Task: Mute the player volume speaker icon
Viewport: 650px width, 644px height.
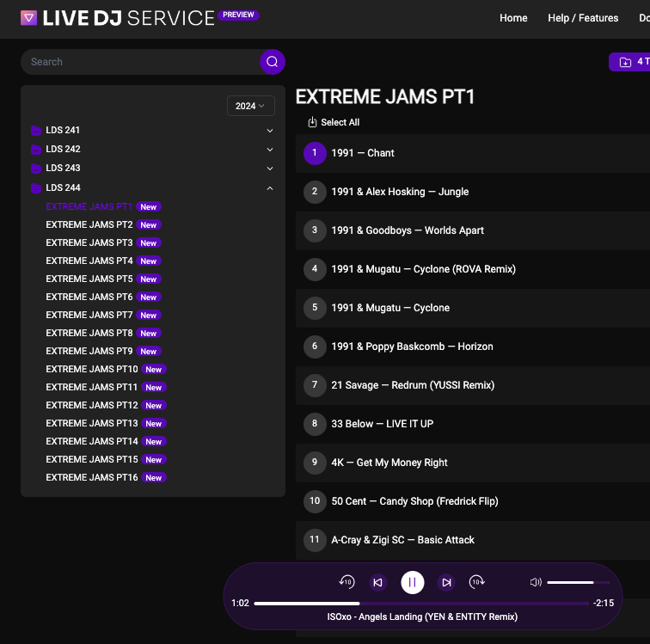Action: click(536, 582)
